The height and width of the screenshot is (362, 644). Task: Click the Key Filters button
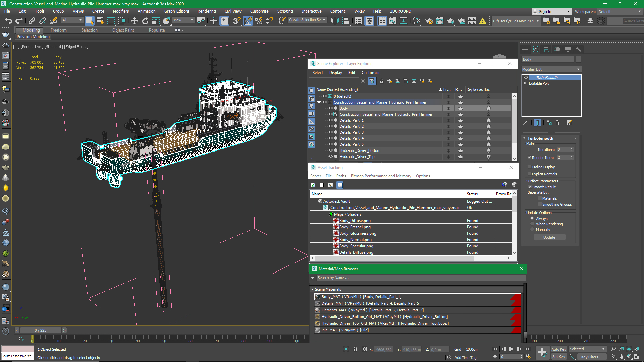point(591,357)
